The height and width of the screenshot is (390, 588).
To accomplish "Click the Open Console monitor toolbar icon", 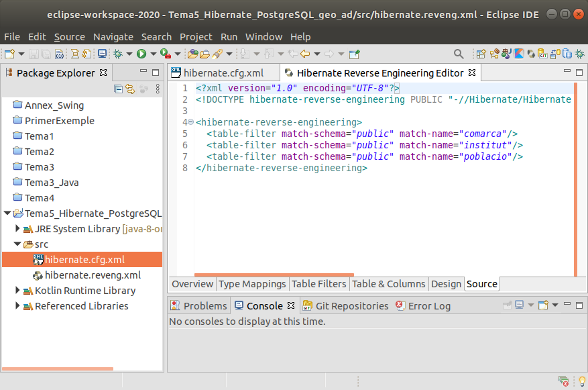I will coord(102,54).
